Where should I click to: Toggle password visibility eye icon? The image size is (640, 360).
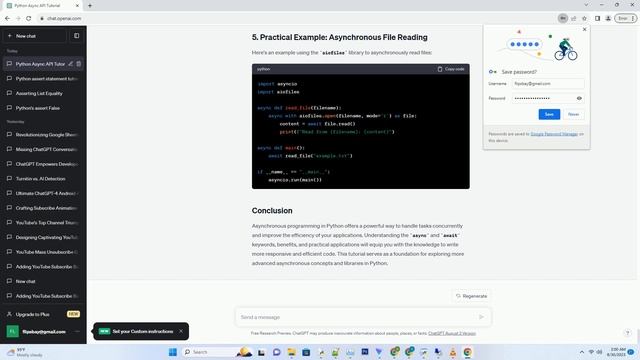pyautogui.click(x=579, y=98)
